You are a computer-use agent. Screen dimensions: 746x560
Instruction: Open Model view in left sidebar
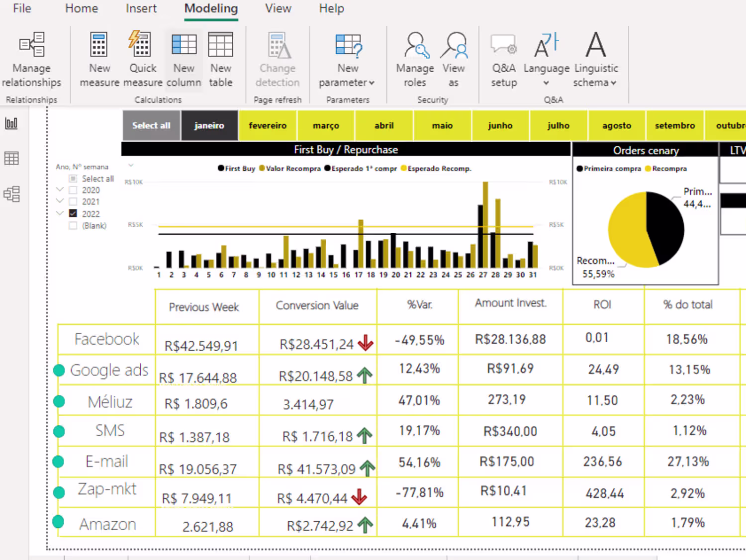11,194
